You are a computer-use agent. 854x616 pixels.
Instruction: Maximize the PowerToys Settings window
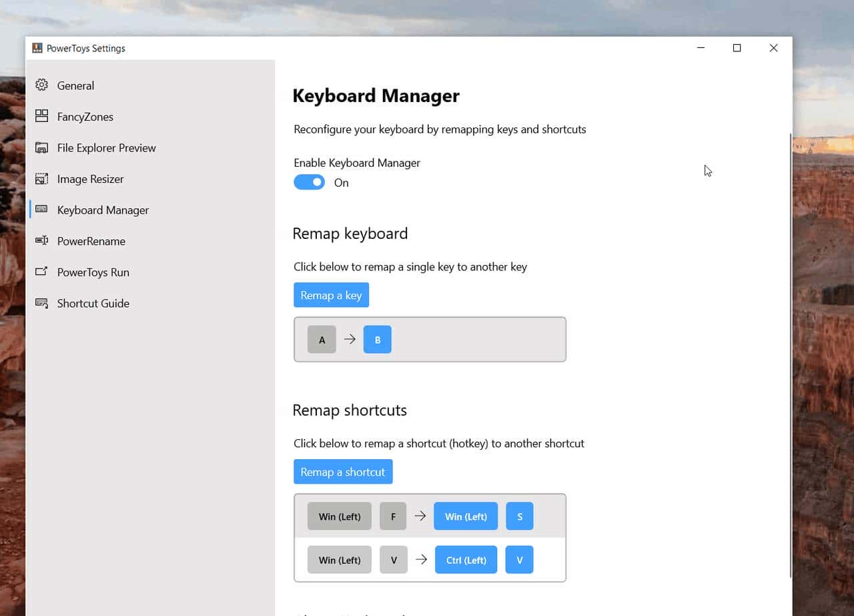click(737, 48)
